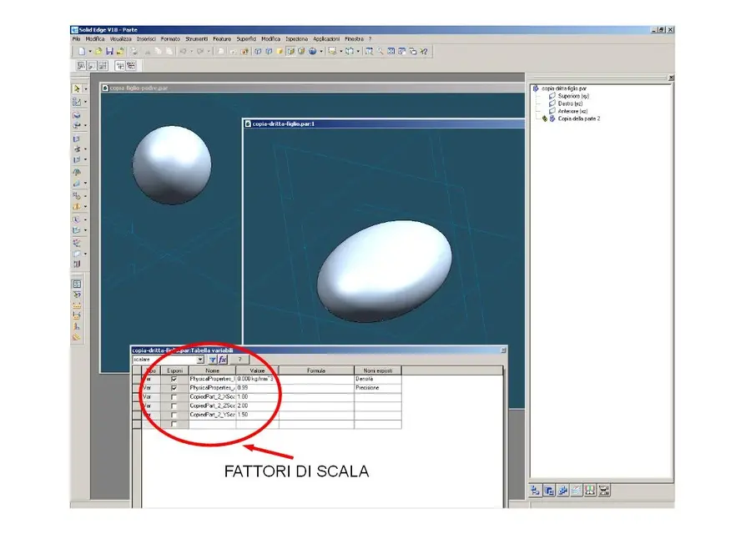Click the last icon in EdgeBar bottom row

pyautogui.click(x=603, y=491)
